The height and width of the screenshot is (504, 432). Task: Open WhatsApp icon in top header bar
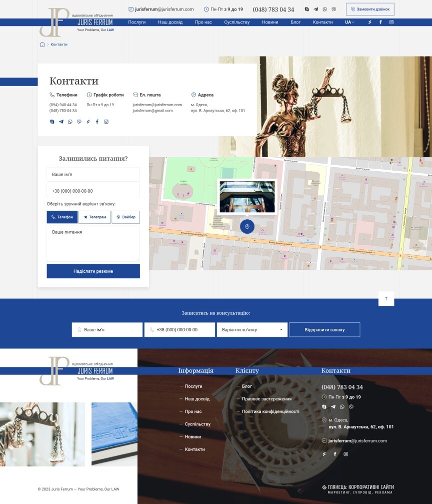point(324,10)
